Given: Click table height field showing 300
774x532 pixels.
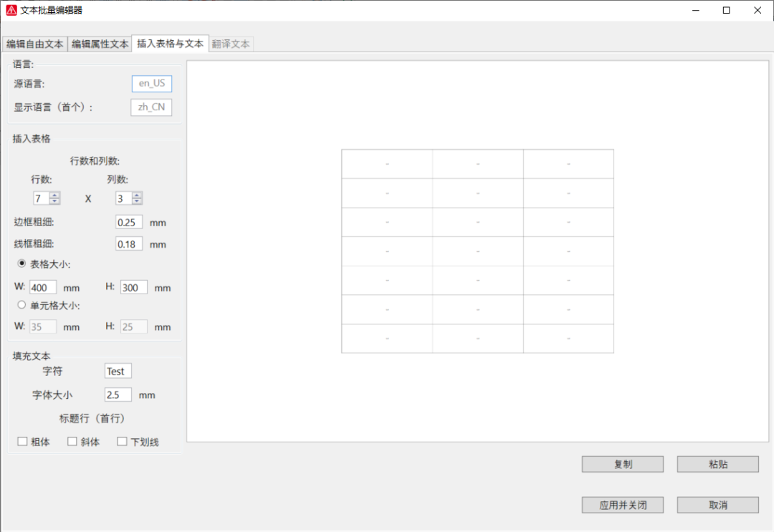Looking at the screenshot, I should 134,287.
